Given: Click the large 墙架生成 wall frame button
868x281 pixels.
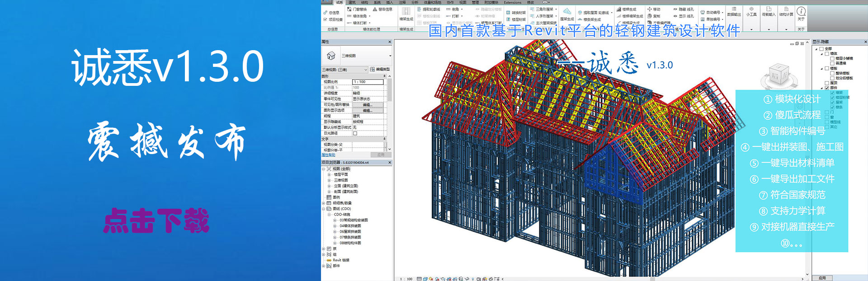Looking at the screenshot, I should [406, 14].
